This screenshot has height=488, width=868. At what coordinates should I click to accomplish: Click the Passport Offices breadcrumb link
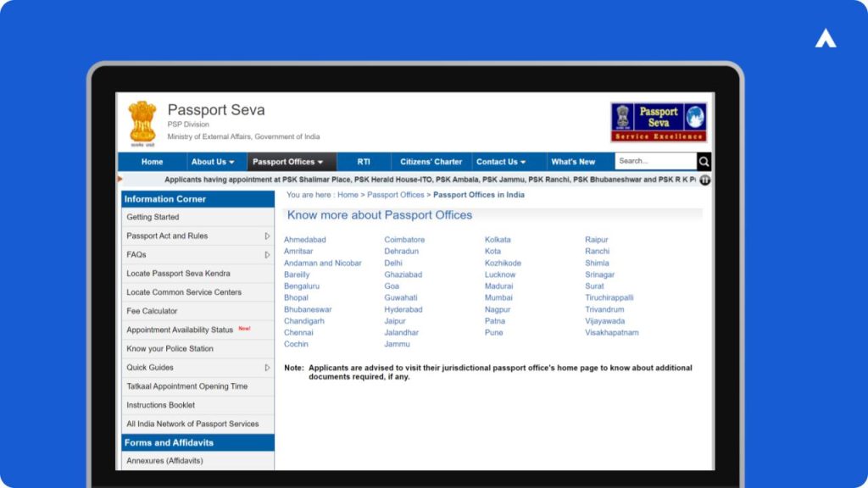pyautogui.click(x=395, y=194)
